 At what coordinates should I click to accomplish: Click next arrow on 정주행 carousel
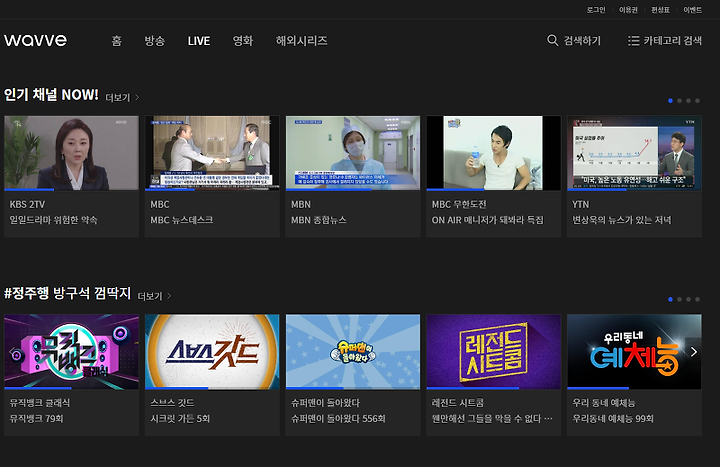[694, 352]
